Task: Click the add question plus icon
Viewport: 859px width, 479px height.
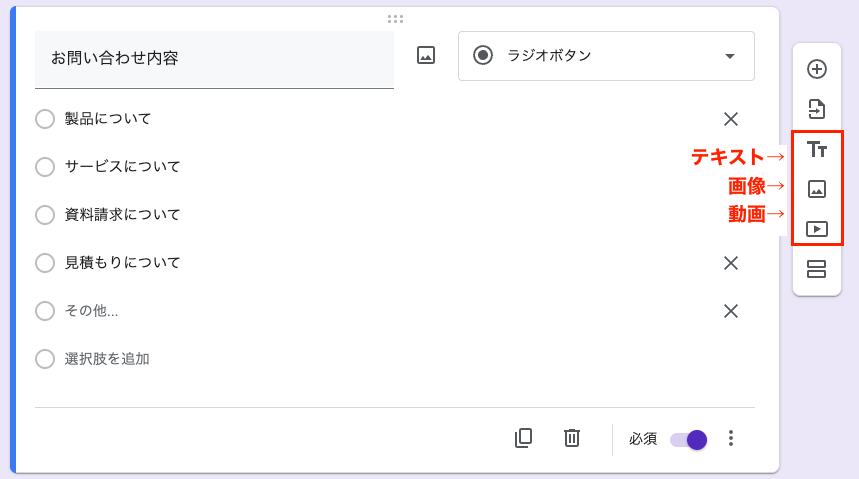Action: point(817,69)
